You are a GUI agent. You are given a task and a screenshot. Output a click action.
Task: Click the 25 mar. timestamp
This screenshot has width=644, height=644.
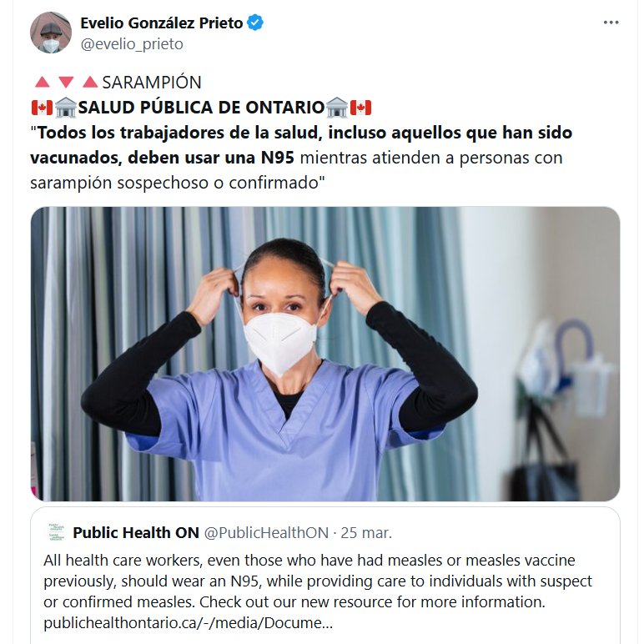click(366, 533)
